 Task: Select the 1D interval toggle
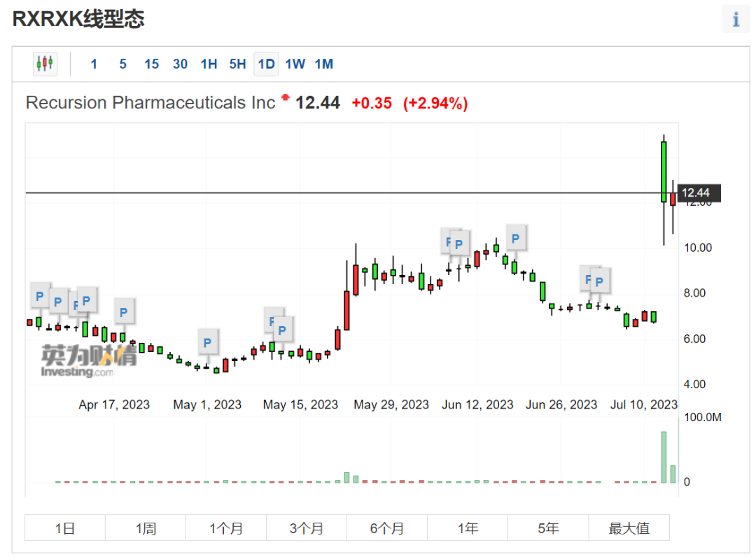[x=266, y=64]
